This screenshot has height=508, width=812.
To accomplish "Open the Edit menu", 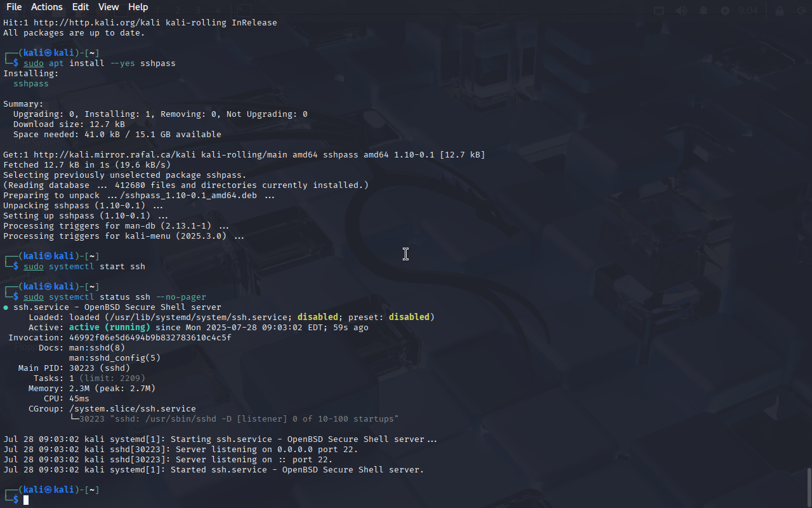I will click(81, 7).
